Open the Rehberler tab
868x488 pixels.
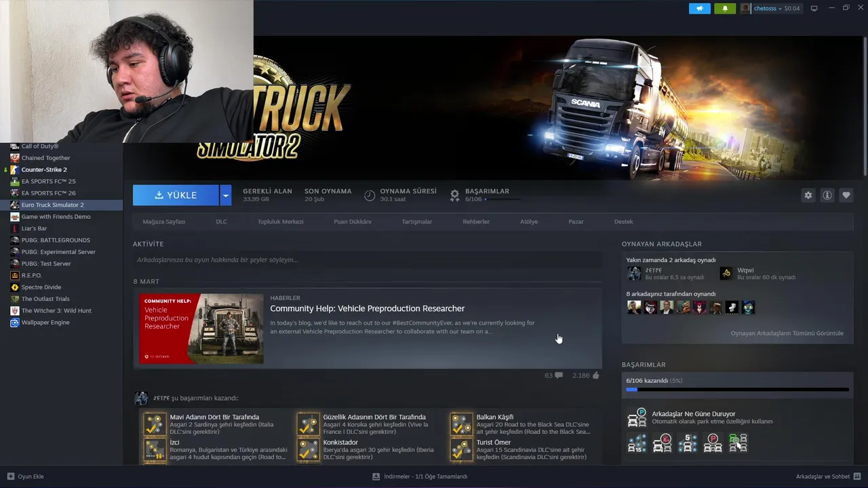(476, 222)
